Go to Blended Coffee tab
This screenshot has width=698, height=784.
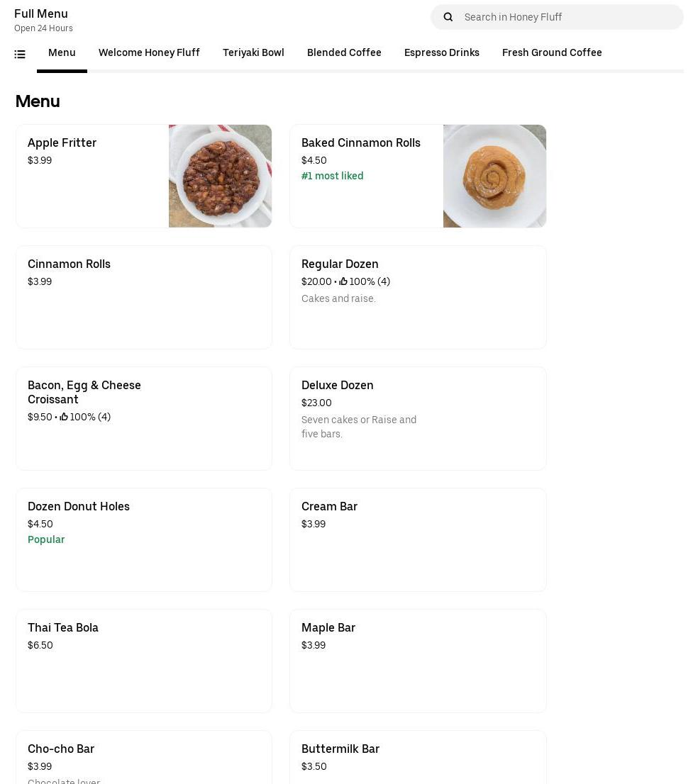[344, 52]
